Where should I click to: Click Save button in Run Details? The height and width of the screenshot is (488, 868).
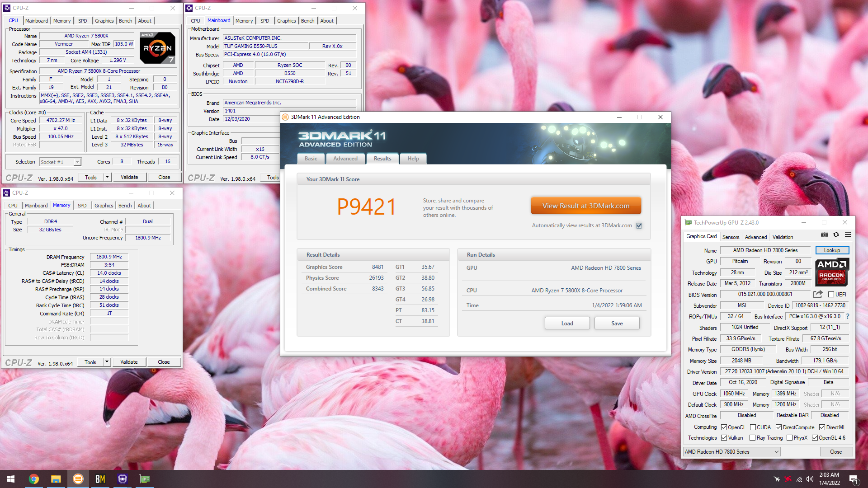click(x=617, y=324)
